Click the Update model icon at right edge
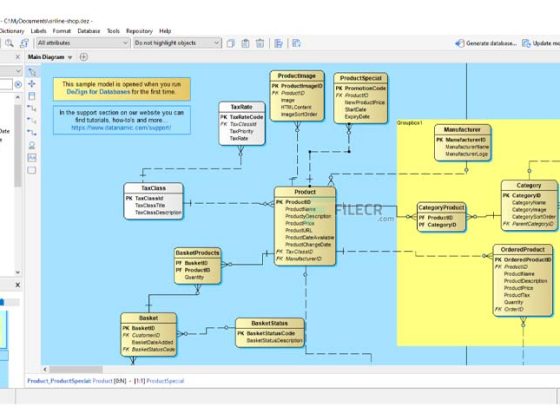Viewport: 560px width, 420px height. pos(526,43)
